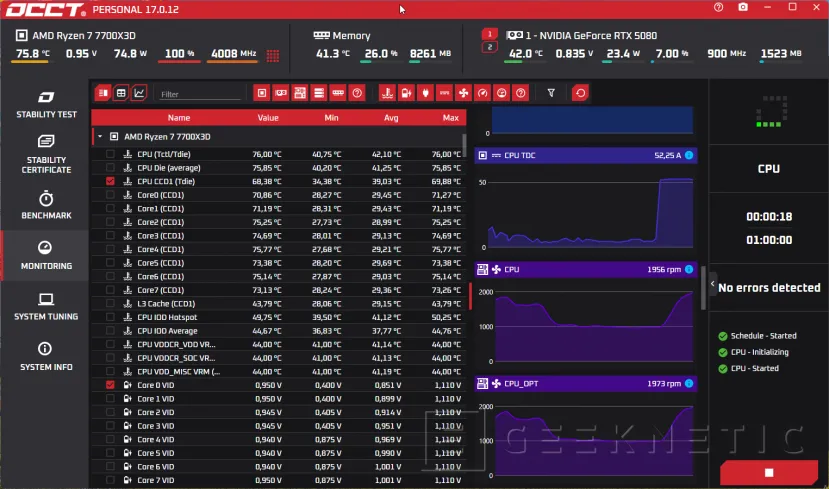Open the System Tuning section
This screenshot has height=489, width=829.
pos(46,307)
